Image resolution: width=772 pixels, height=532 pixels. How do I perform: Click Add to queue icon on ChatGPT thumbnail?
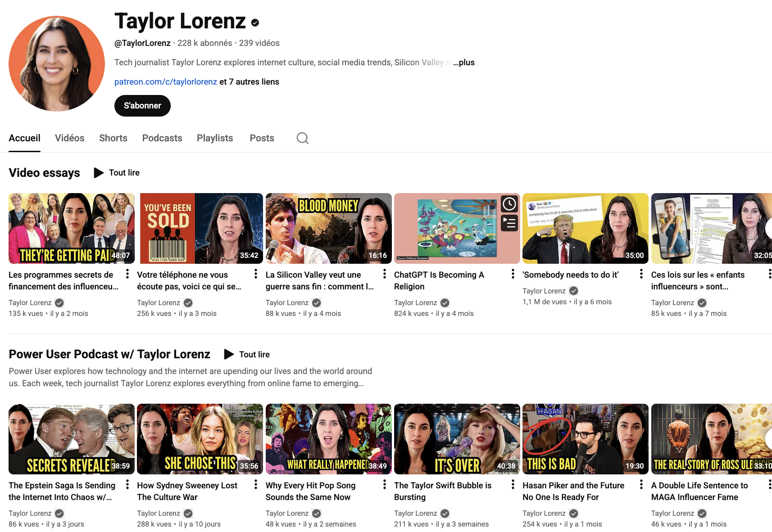point(509,223)
